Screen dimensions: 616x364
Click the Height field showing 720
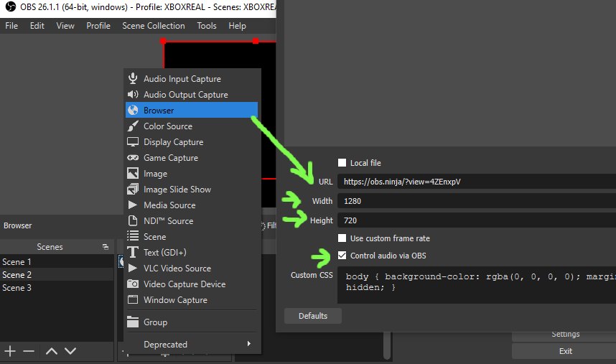coord(477,220)
